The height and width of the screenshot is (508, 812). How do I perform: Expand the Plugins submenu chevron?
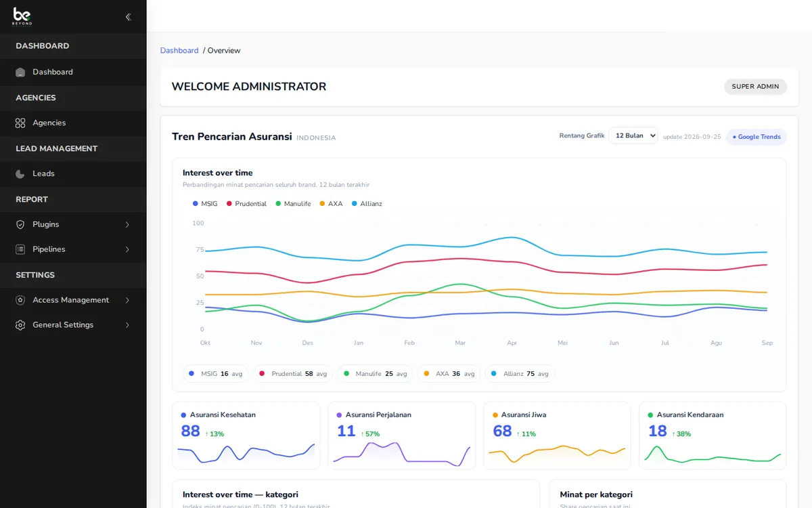(x=127, y=224)
